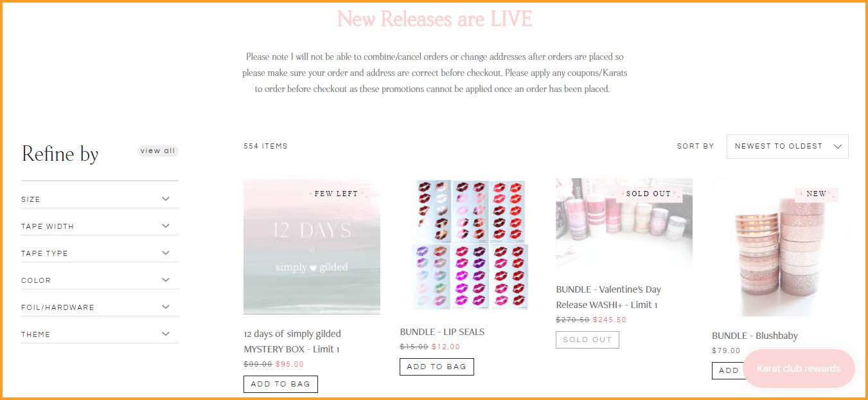Viewport: 868px width, 400px height.
Task: Open the BUNDLE - Blushbaby title link
Action: [755, 336]
